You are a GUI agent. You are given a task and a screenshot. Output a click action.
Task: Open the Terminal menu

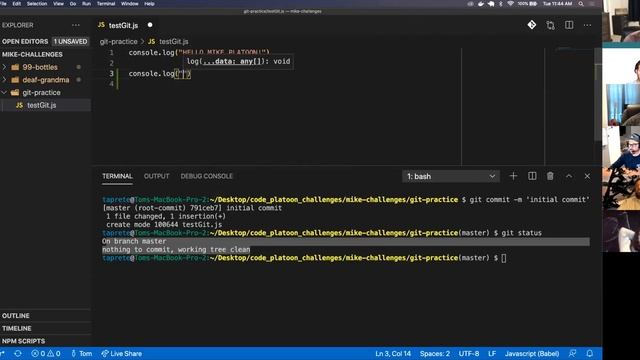(x=106, y=4)
